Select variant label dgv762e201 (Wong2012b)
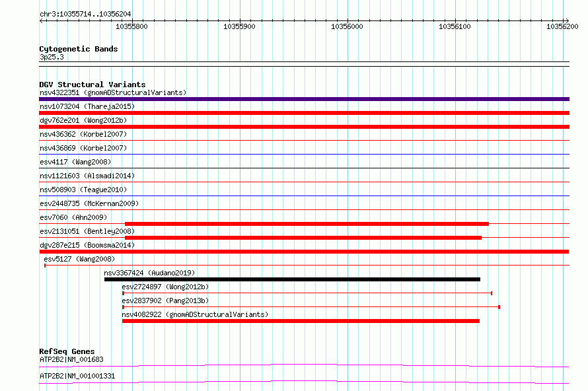This screenshot has width=588, height=391. pyautogui.click(x=83, y=120)
